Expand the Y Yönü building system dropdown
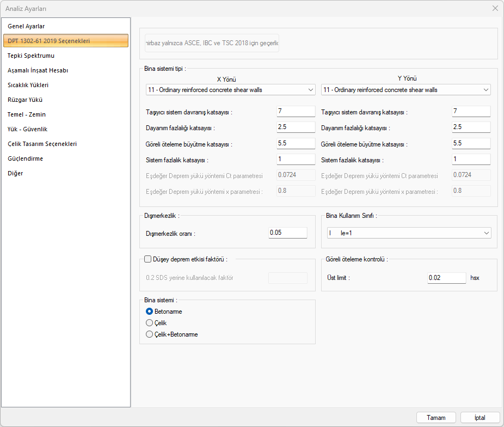Image resolution: width=504 pixels, height=427 pixels. point(405,90)
